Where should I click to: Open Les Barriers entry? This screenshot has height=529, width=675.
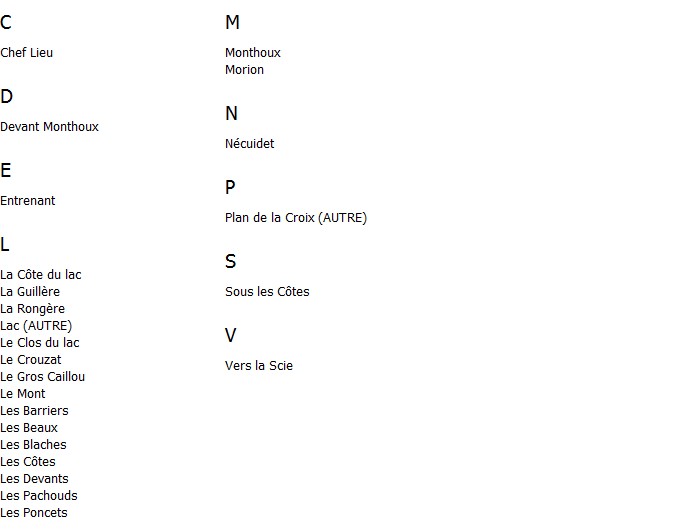pyautogui.click(x=34, y=411)
